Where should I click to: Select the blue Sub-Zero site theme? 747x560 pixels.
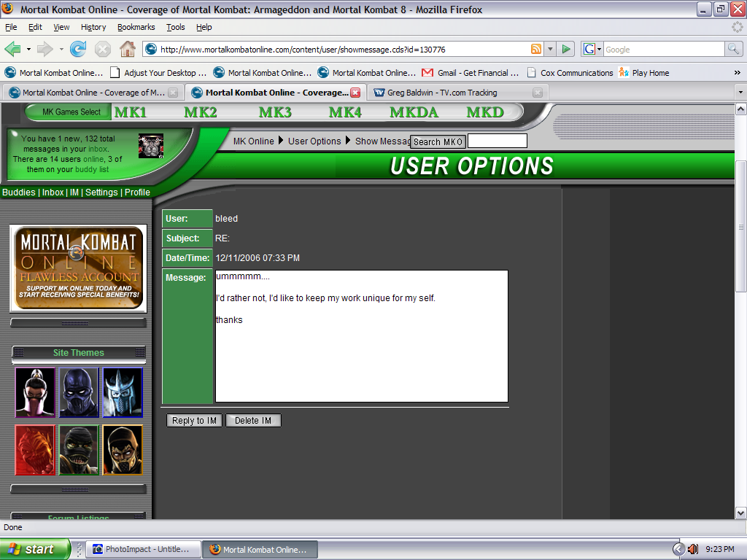(123, 392)
